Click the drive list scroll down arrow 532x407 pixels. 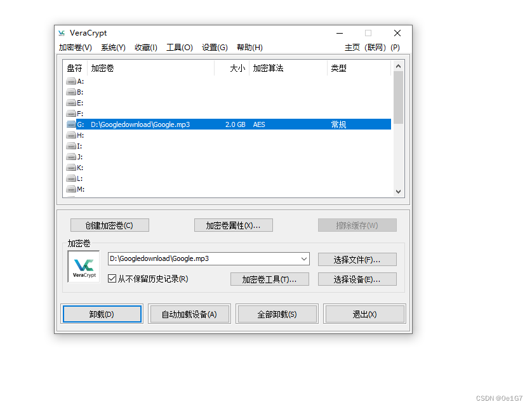click(398, 192)
